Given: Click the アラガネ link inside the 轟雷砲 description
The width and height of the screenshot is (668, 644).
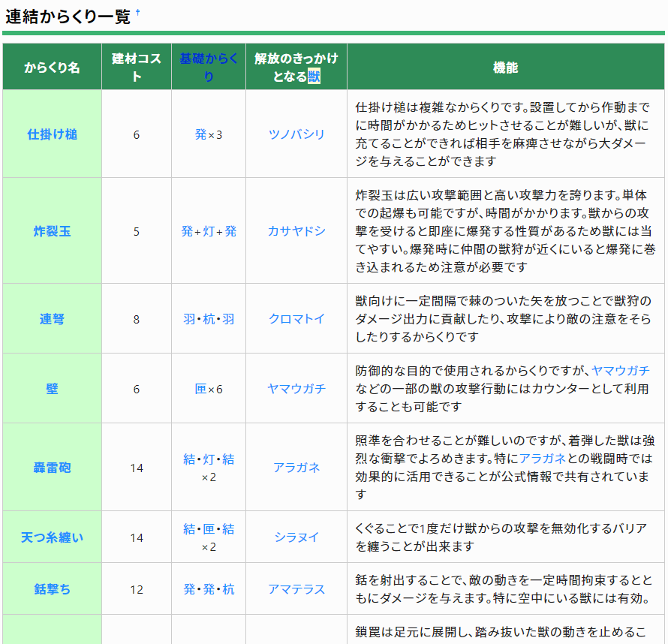Looking at the screenshot, I should coord(541,457).
